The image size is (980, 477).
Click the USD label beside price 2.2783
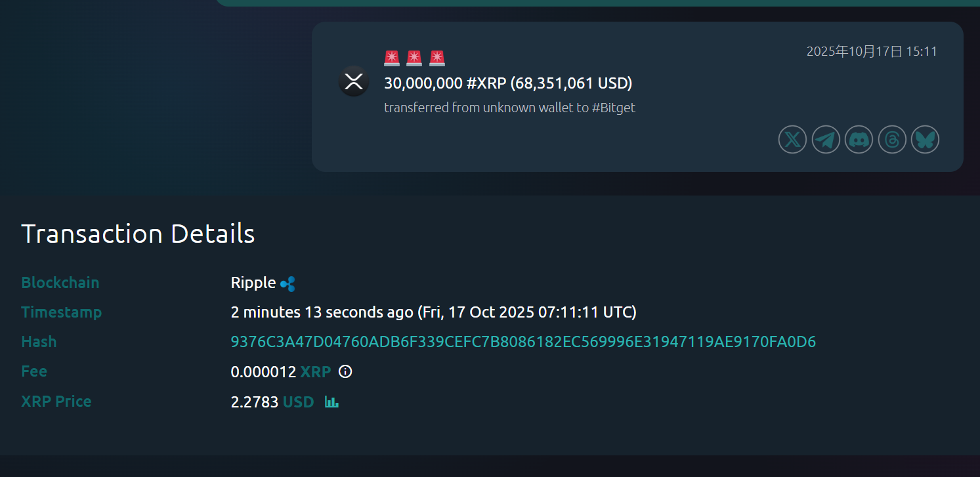pos(299,402)
